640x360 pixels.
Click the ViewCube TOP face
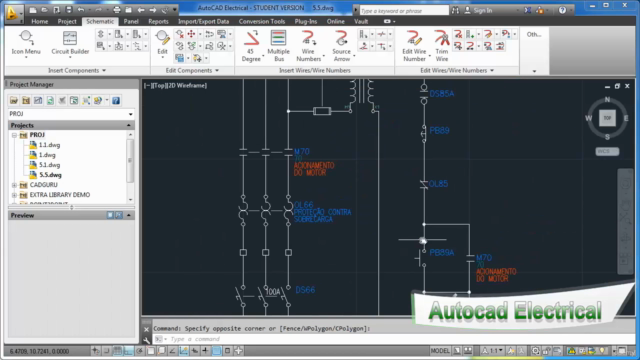[x=607, y=118]
